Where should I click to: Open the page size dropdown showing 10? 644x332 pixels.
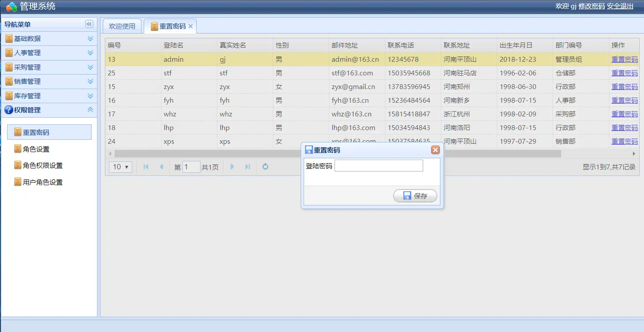click(x=120, y=167)
